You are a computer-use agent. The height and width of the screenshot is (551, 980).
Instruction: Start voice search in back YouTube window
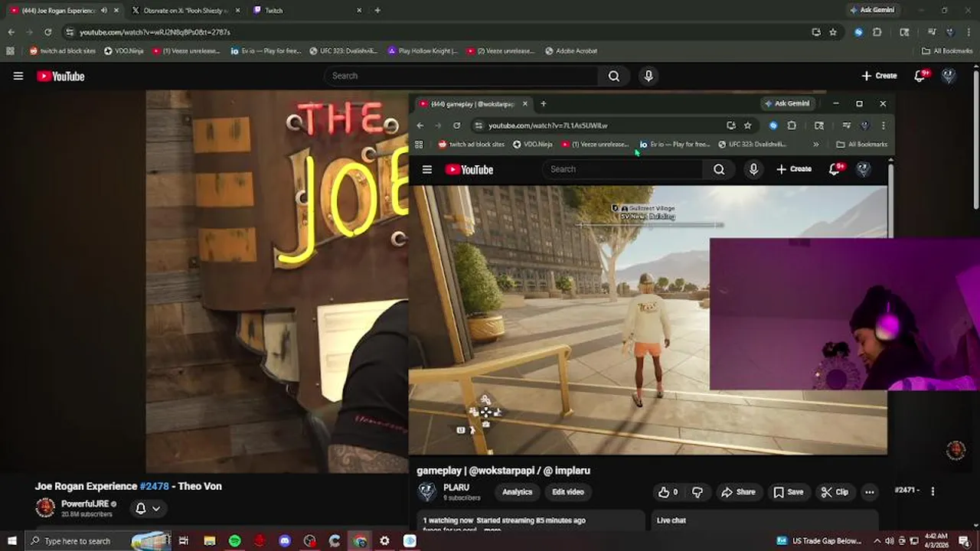(x=648, y=76)
